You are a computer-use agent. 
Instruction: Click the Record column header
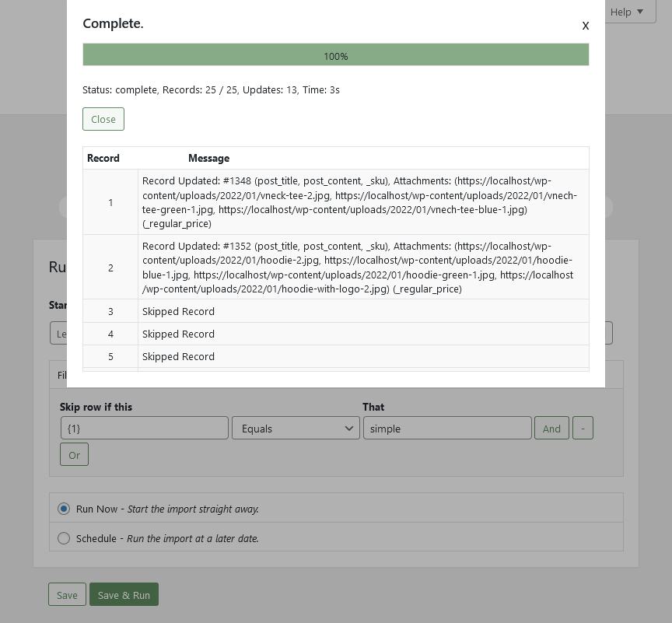tap(103, 158)
